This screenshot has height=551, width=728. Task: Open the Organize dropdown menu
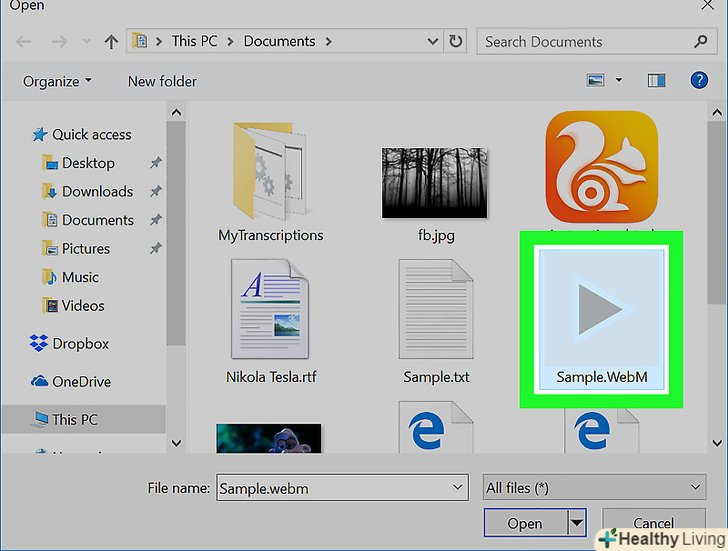tap(57, 81)
